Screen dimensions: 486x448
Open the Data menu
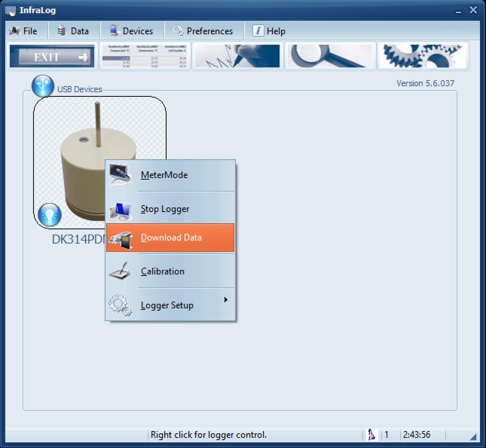click(73, 31)
